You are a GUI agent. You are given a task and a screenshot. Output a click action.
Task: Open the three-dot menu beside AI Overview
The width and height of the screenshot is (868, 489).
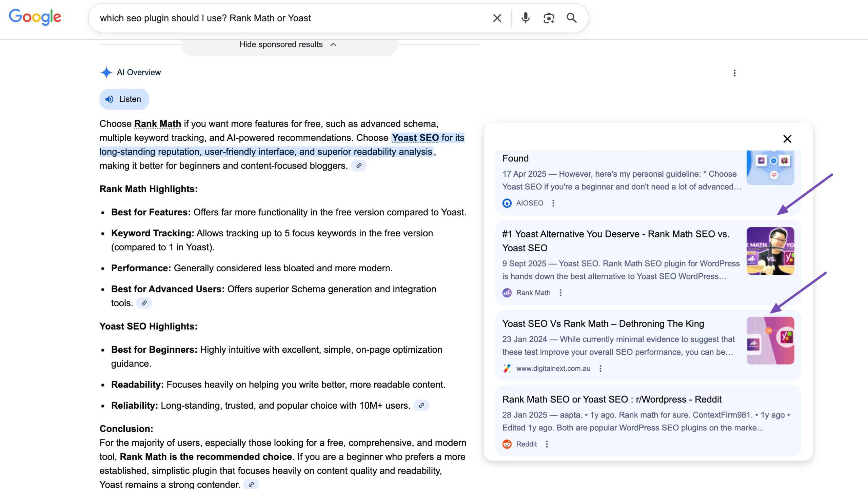[734, 73]
